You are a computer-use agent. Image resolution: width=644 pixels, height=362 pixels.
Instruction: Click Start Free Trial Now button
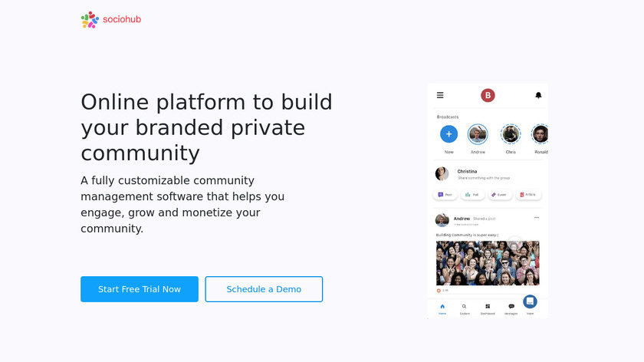pyautogui.click(x=140, y=289)
